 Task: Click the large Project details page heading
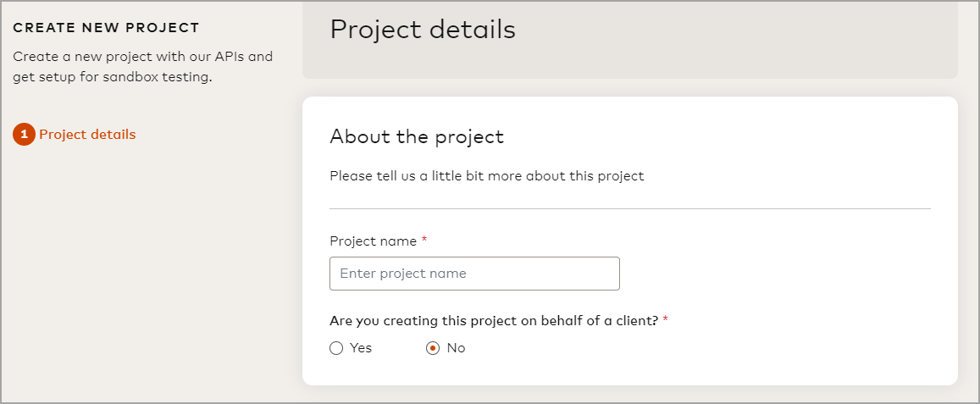point(423,30)
